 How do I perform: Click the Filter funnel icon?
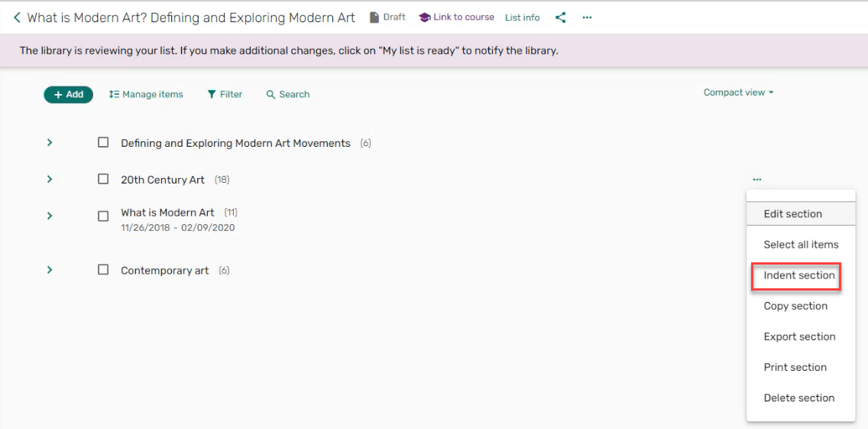(212, 94)
